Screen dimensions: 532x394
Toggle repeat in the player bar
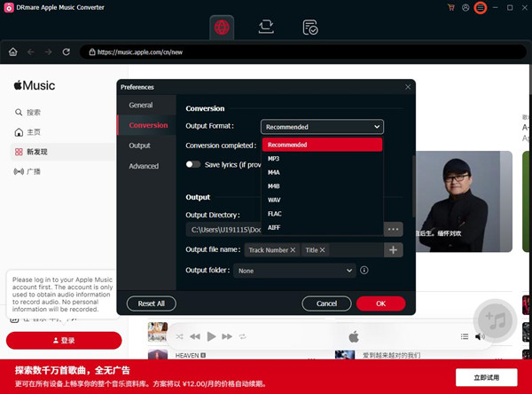(243, 336)
